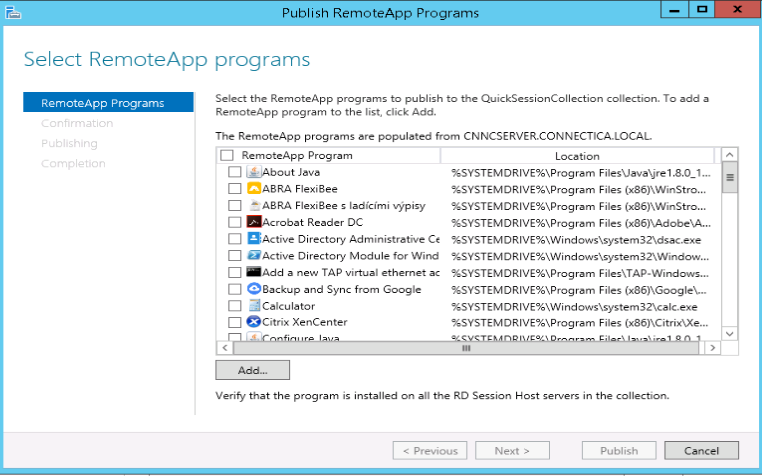Click the Citrix\Xe... location path
This screenshot has height=476, width=762.
580,323
